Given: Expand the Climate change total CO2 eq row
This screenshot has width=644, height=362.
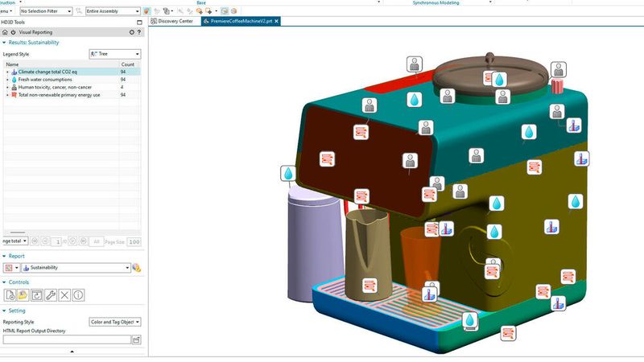Looking at the screenshot, I should [x=7, y=72].
